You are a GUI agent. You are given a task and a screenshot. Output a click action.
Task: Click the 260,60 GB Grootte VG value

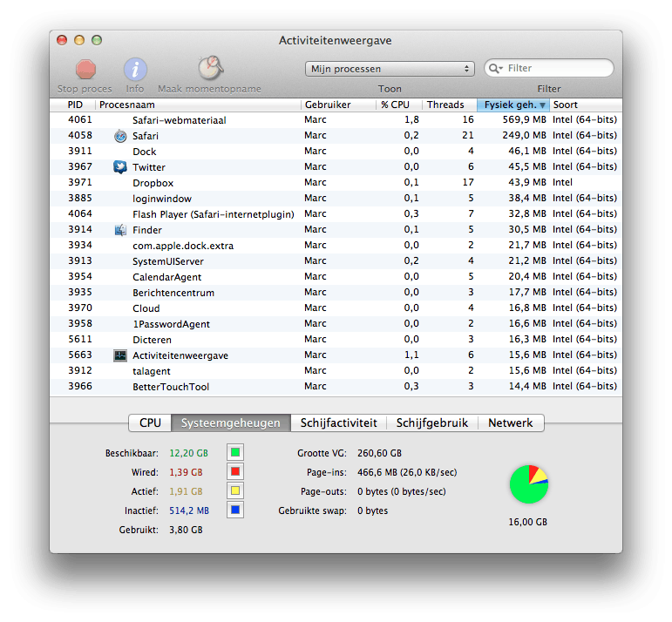(379, 453)
